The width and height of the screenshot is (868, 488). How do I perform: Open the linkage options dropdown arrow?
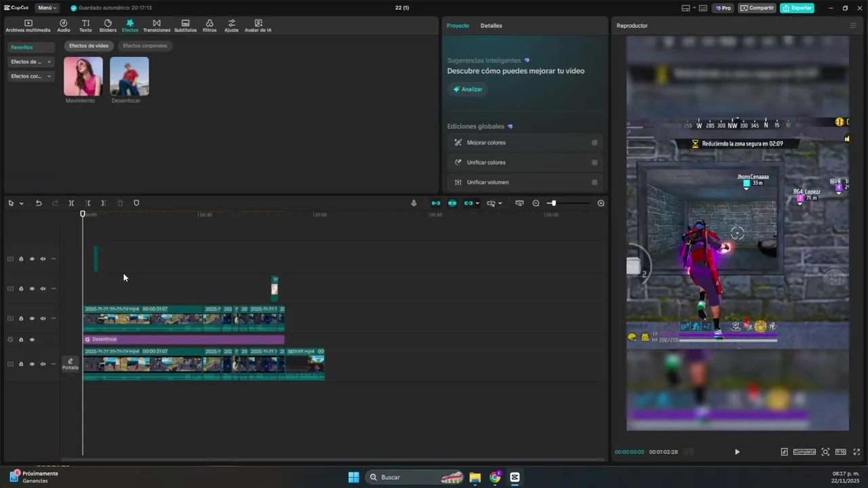(x=477, y=203)
